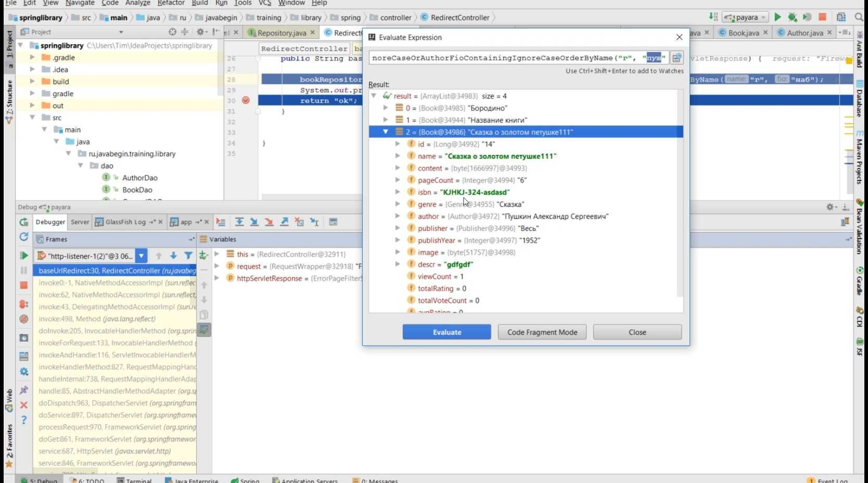Click the red Stop icon in top toolbar

click(x=822, y=17)
